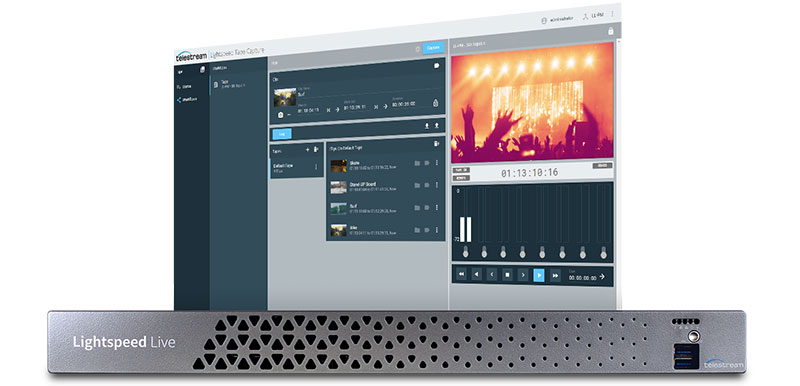The width and height of the screenshot is (800, 386).
Task: Click the 01:13:10:16 timecode display
Action: (530, 173)
